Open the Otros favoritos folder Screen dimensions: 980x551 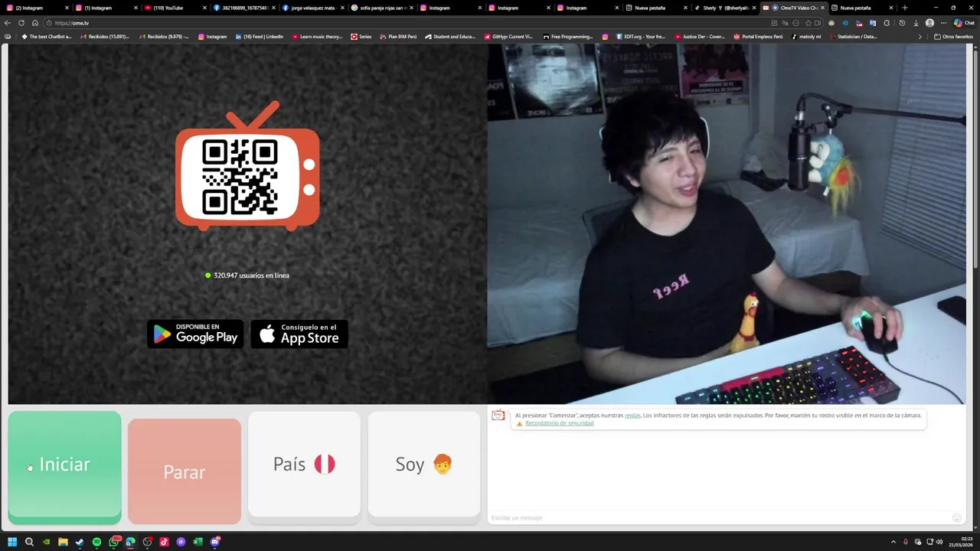pyautogui.click(x=953, y=37)
